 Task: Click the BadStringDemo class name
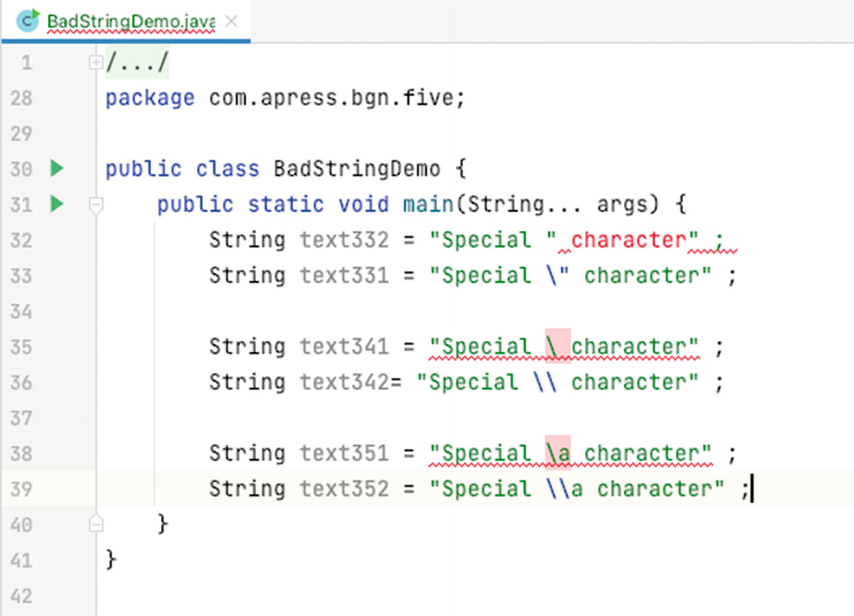click(357, 169)
